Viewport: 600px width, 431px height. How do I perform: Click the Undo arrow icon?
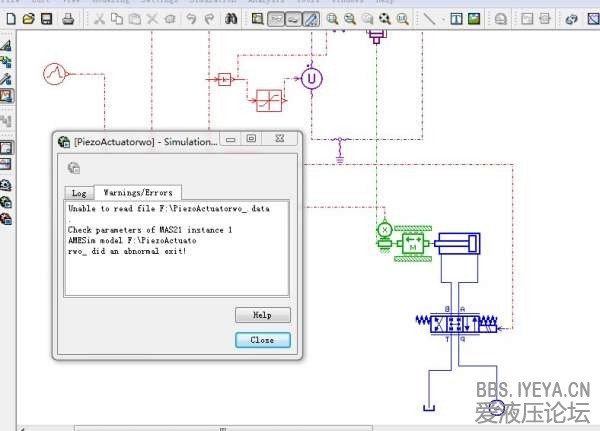[190, 19]
